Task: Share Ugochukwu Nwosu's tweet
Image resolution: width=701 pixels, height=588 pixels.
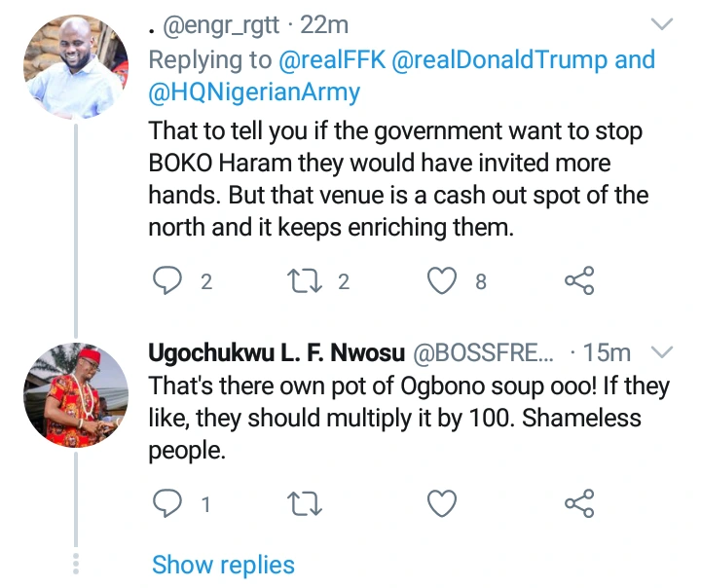Action: coord(579,503)
